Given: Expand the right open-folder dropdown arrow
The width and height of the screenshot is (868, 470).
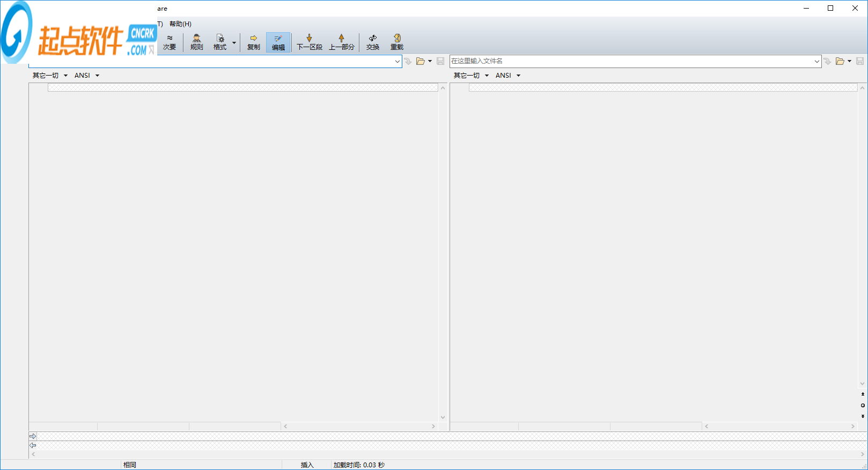Looking at the screenshot, I should (x=849, y=61).
